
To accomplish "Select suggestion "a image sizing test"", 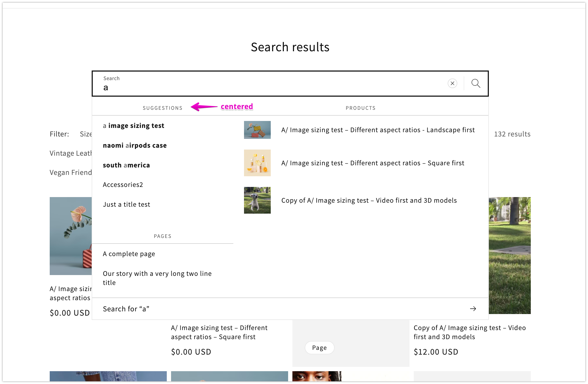I will point(133,126).
